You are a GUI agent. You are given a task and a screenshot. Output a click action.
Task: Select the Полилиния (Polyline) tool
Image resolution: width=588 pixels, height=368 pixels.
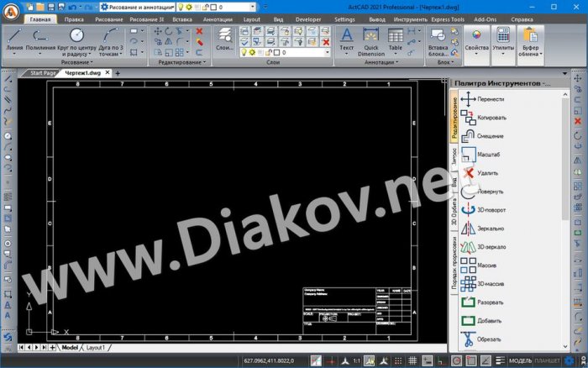(41, 38)
